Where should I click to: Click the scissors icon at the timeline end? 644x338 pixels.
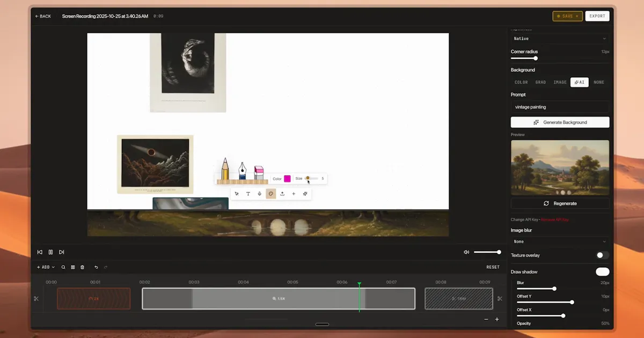[500, 299]
